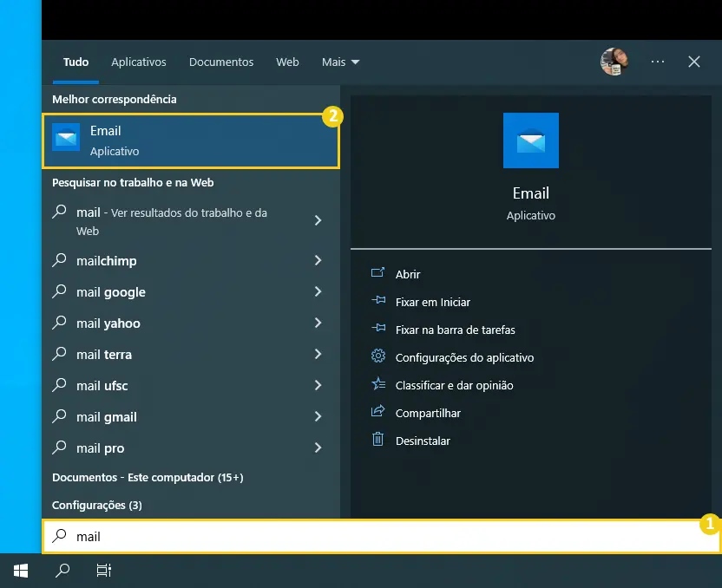Click the gear icon for Configurações do aplicativo

point(378,356)
